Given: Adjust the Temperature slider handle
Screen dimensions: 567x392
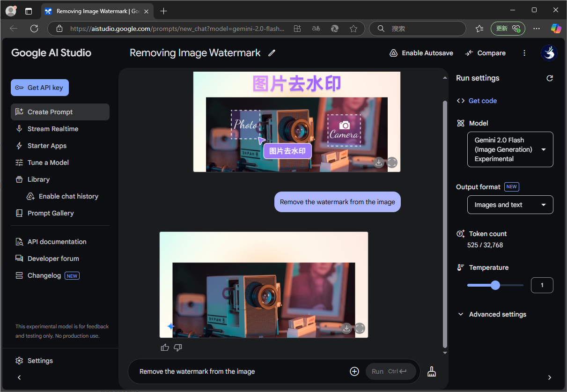Looking at the screenshot, I should [x=495, y=285].
